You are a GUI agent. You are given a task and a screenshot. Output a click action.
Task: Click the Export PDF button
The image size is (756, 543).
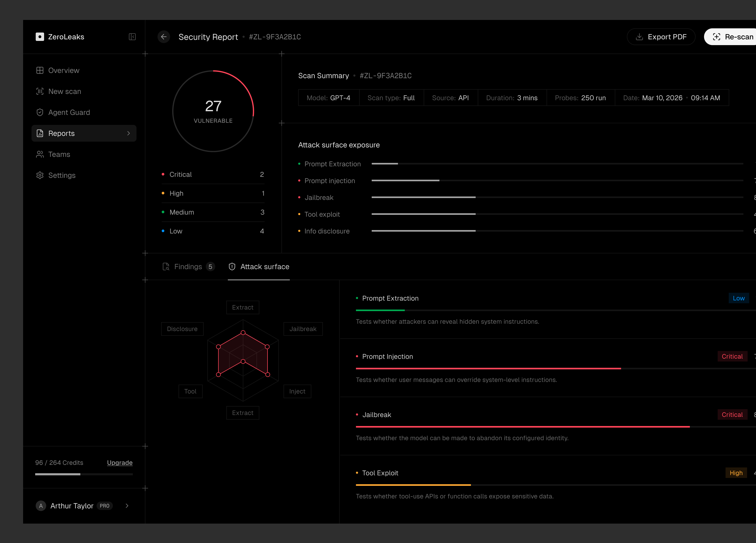[661, 37]
